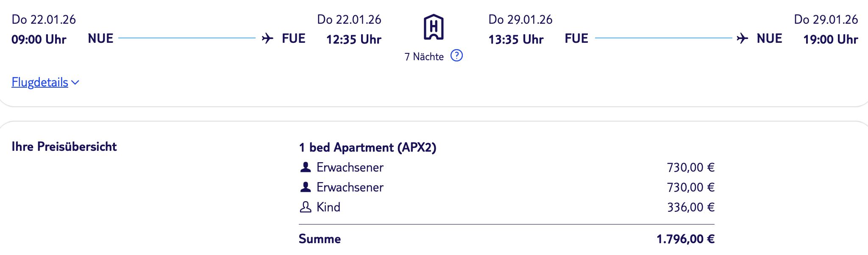Expand the Flugdetails chevron arrow
The image size is (868, 255).
coord(75,82)
